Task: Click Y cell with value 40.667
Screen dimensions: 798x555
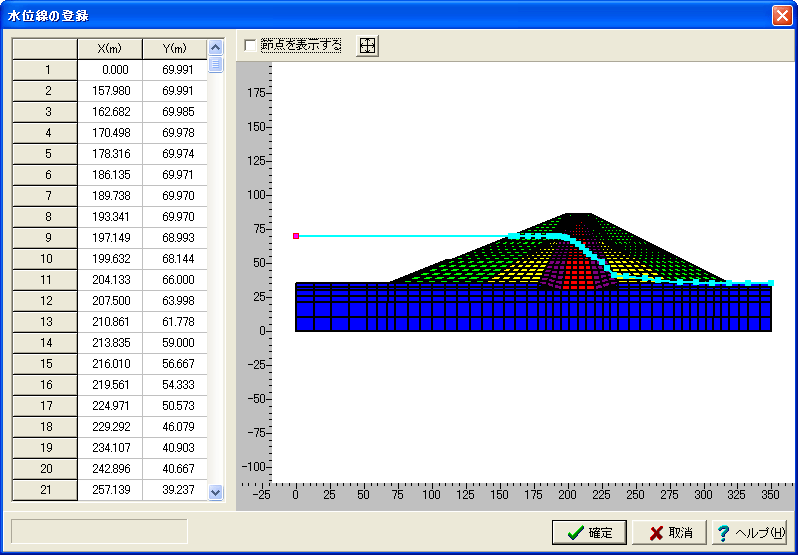Action: pos(175,469)
